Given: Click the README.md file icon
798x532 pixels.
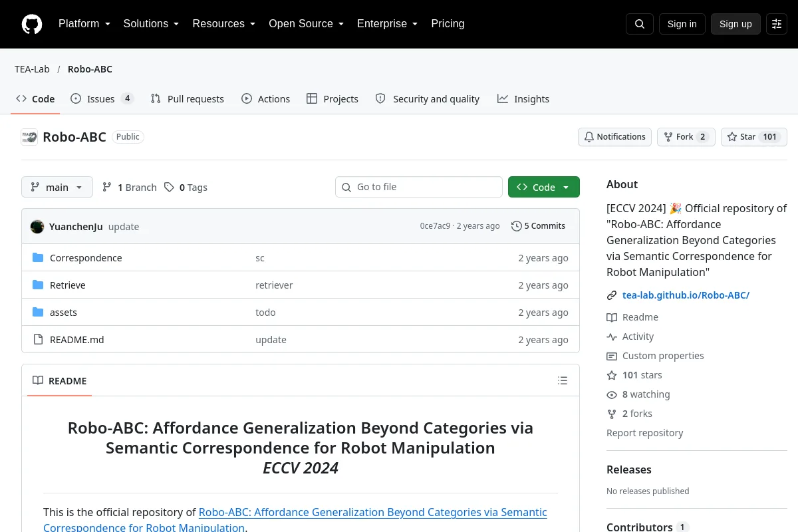Looking at the screenshot, I should 38,340.
